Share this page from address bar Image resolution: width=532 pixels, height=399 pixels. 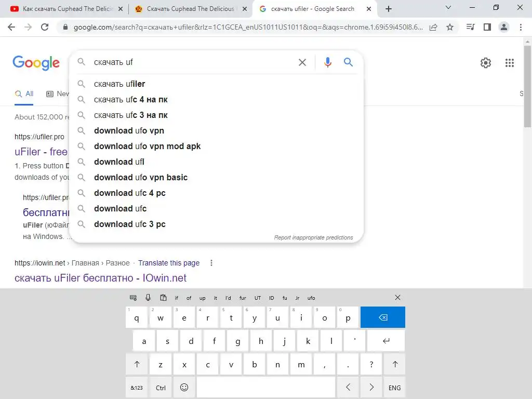coord(433,27)
